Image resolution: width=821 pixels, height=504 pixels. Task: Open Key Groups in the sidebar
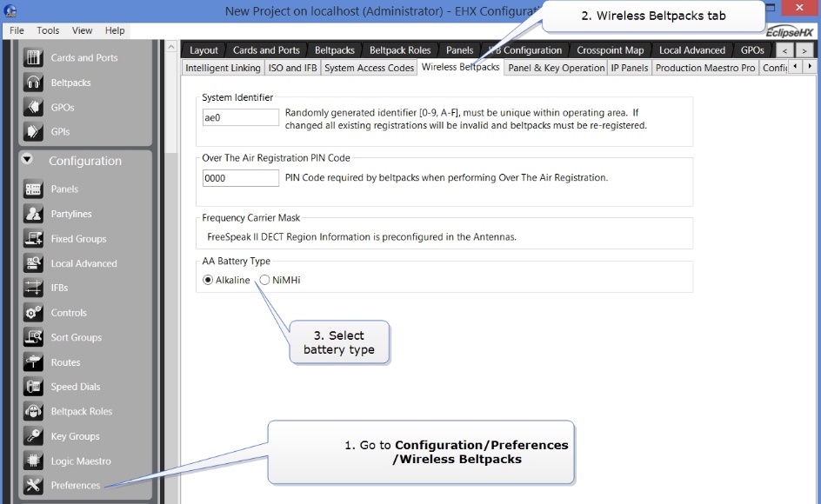(x=75, y=436)
